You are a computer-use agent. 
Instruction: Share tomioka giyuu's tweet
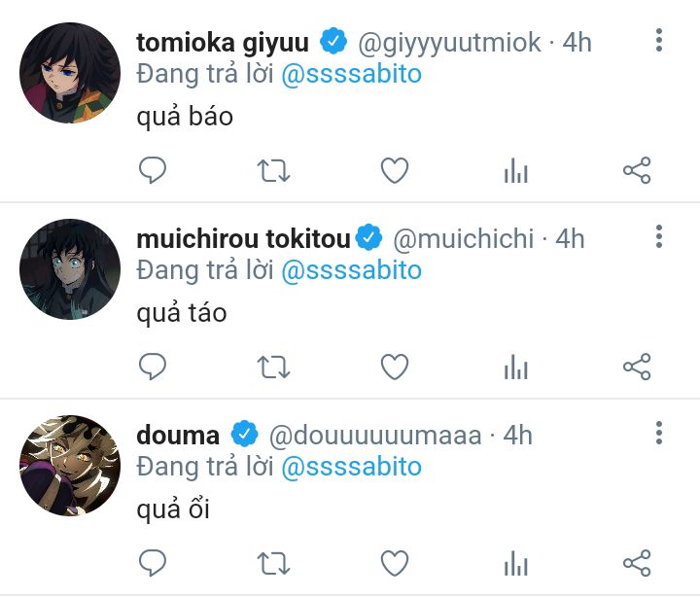click(636, 172)
